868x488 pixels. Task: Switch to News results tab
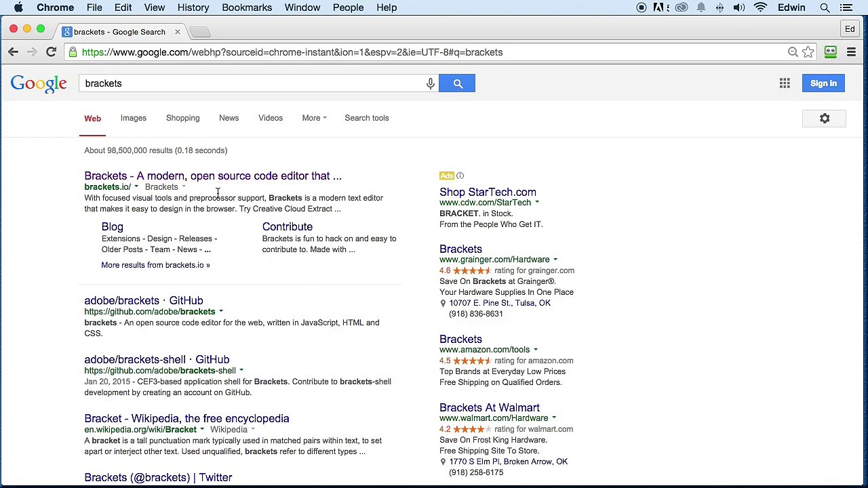(229, 118)
